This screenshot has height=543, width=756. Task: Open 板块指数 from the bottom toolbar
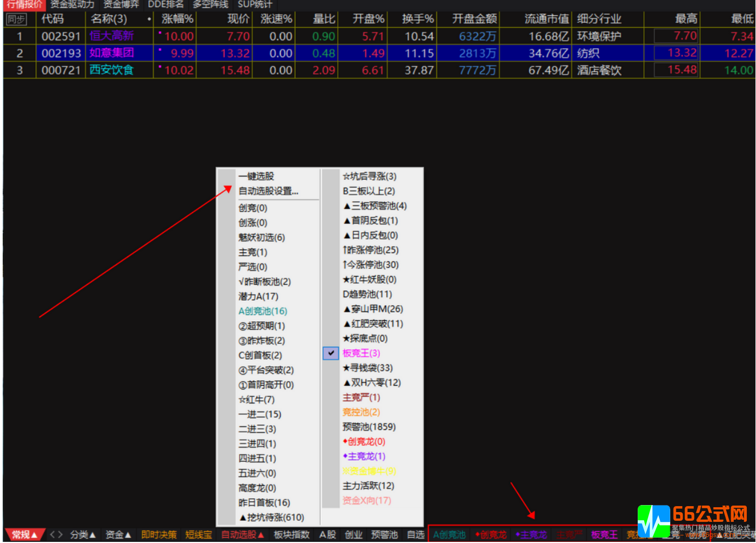coord(291,534)
